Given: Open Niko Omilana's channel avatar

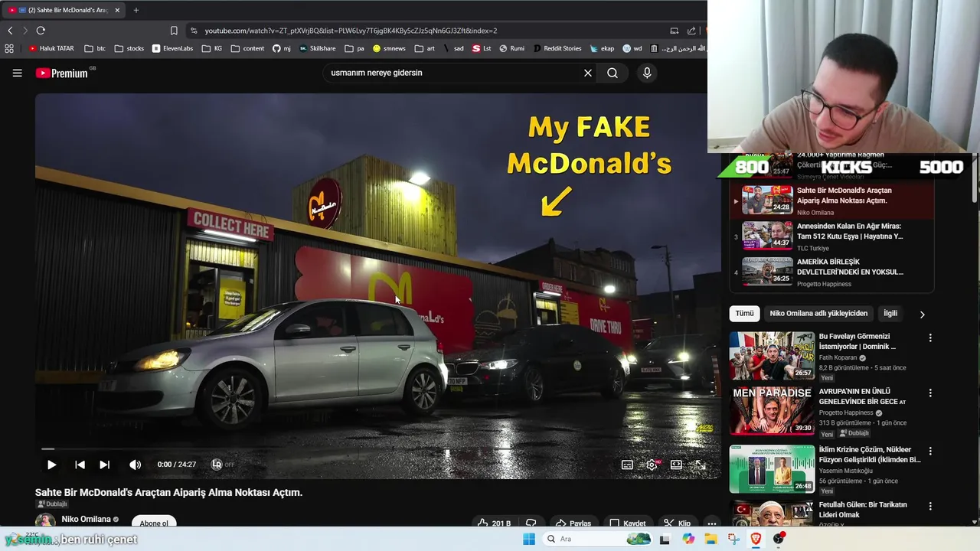Looking at the screenshot, I should point(45,520).
